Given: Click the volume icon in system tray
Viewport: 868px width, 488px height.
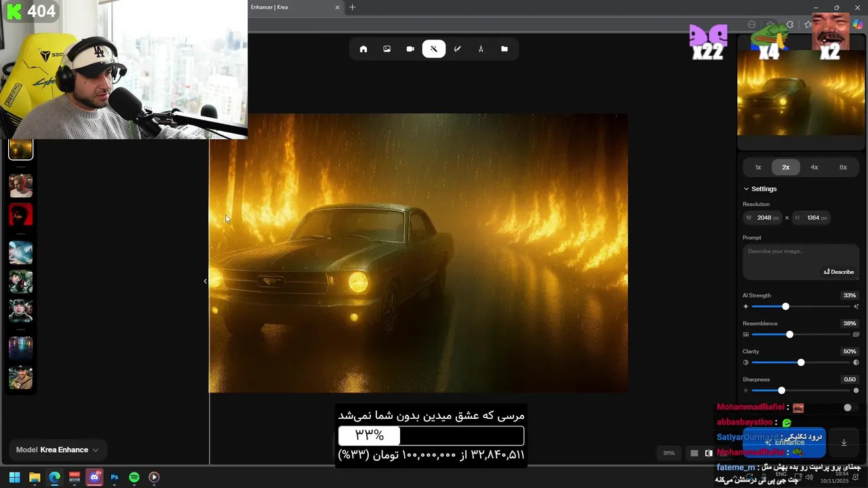Looking at the screenshot, I should 809,477.
